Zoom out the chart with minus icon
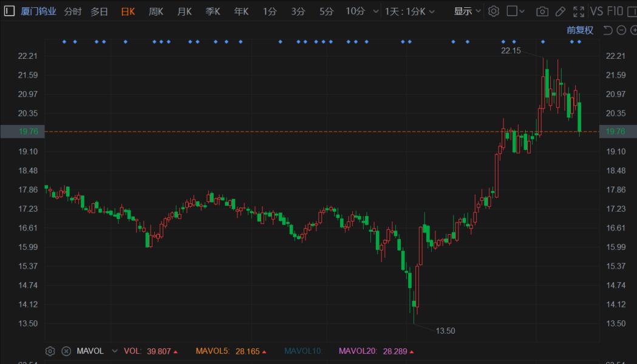637x364 pixels. tap(621, 30)
